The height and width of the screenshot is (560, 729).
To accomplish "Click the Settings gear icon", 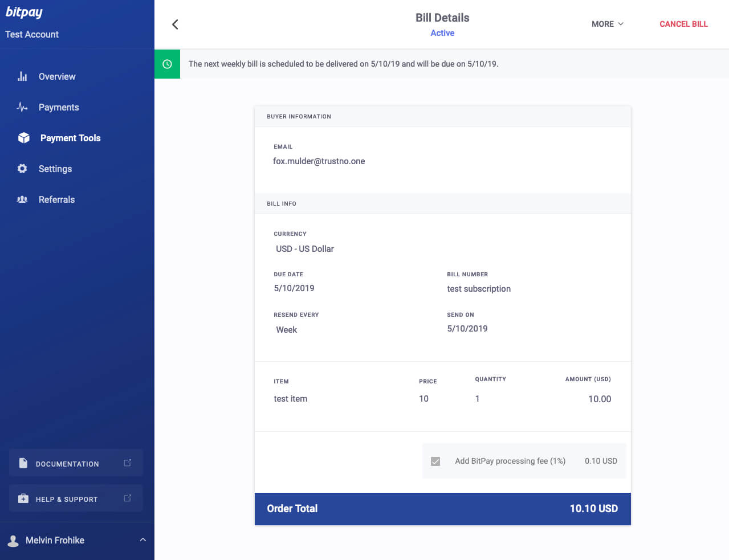I will pyautogui.click(x=22, y=169).
